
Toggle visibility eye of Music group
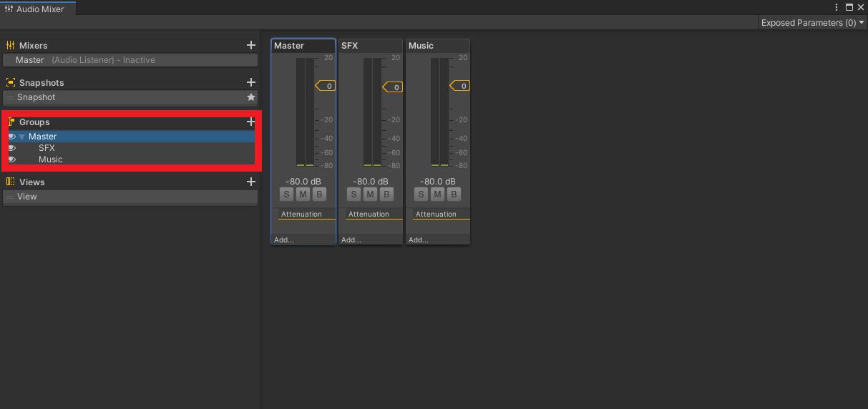click(x=12, y=159)
